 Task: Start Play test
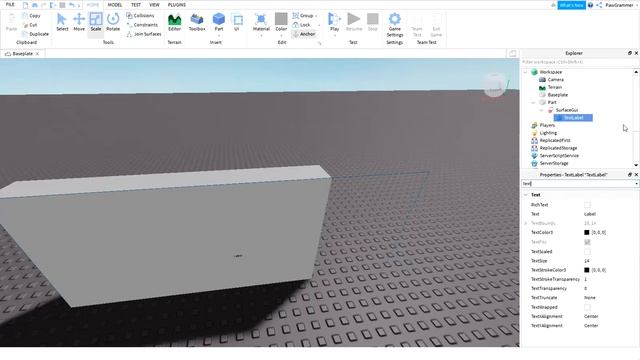tap(334, 22)
